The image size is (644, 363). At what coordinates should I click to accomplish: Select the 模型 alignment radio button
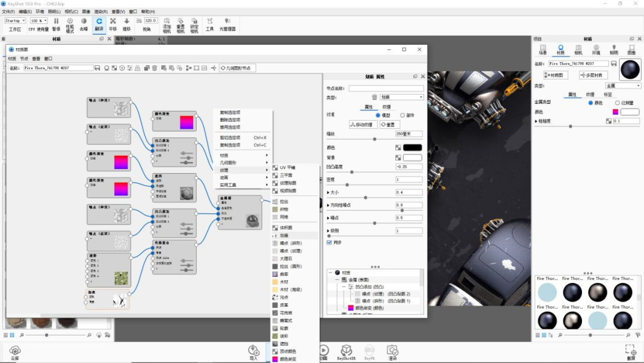click(378, 115)
